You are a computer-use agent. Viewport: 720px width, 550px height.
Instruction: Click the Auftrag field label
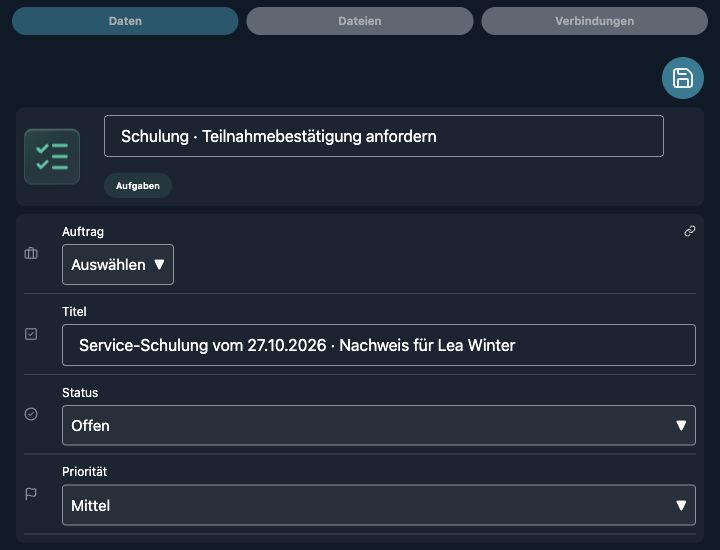pos(83,232)
